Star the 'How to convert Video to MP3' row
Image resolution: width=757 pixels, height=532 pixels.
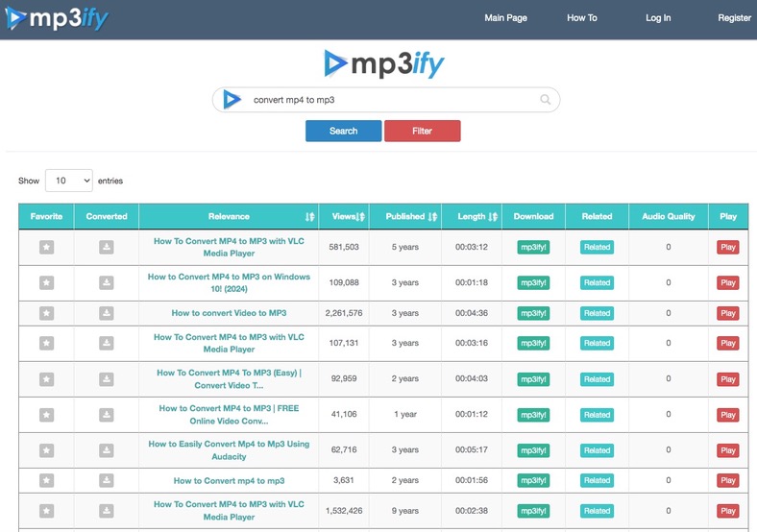[x=46, y=313]
